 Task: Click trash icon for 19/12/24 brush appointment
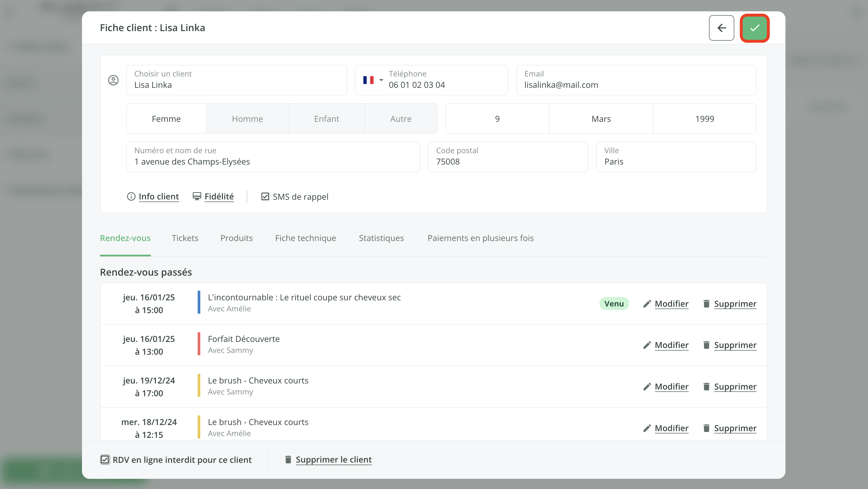click(706, 387)
